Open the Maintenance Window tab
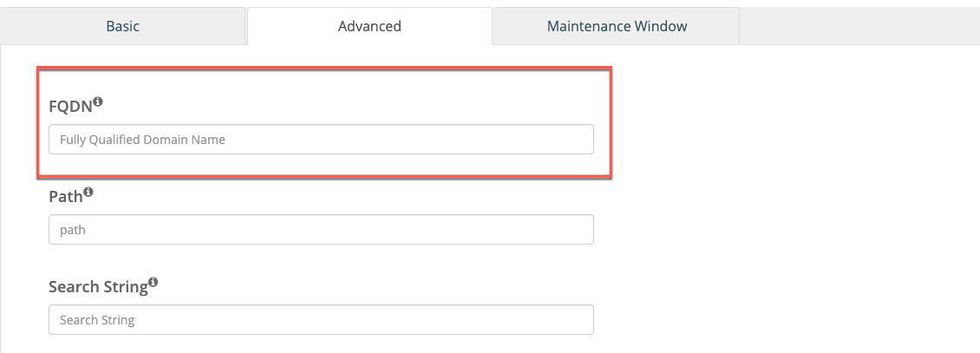The image size is (980, 353). point(617,26)
